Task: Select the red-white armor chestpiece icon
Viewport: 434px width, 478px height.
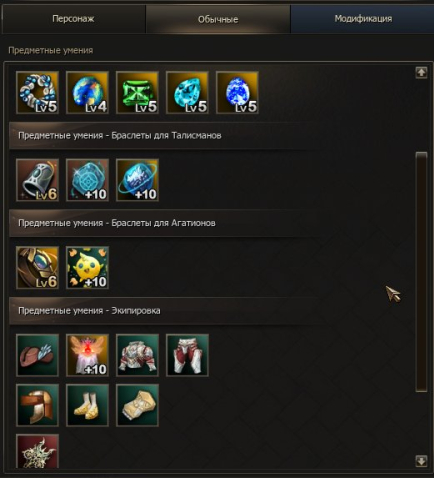Action: point(137,355)
